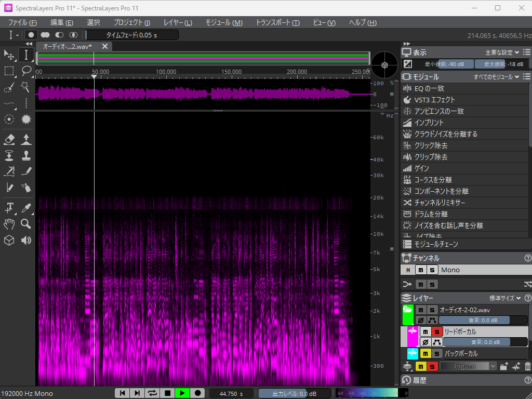The width and height of the screenshot is (532, 399).
Task: Choose the eraser tool
Action: coord(9,139)
